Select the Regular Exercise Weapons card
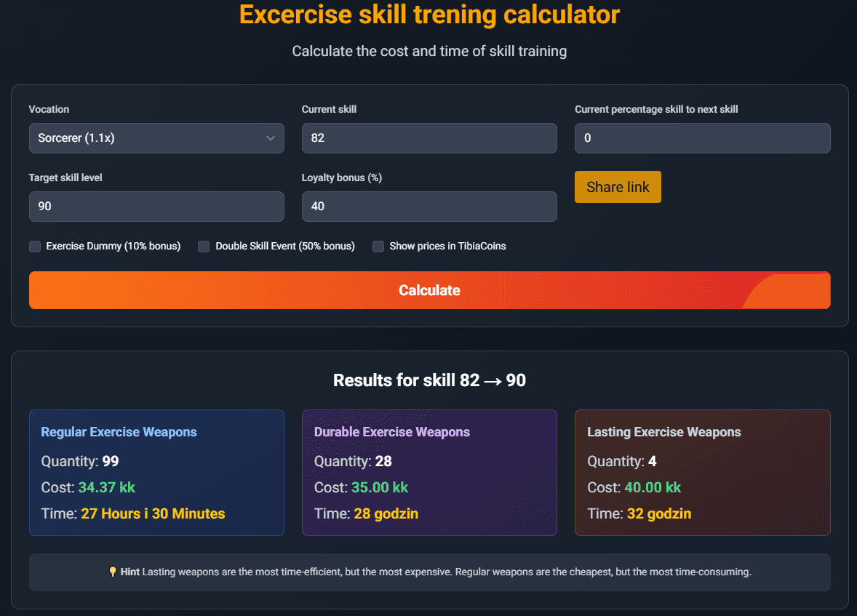The height and width of the screenshot is (616, 857). tap(156, 473)
